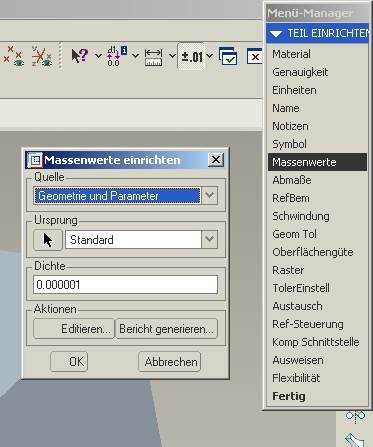The height and width of the screenshot is (447, 373).
Task: Choose Flexibilität menu entry
Action: coord(317,378)
